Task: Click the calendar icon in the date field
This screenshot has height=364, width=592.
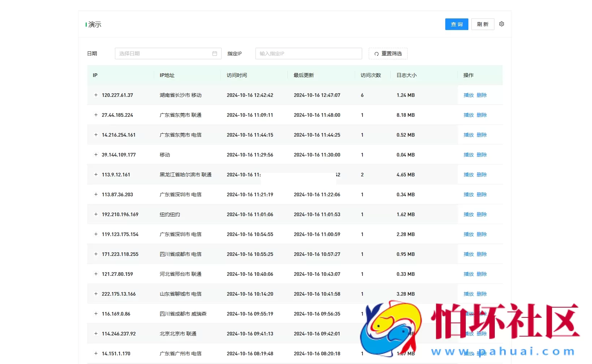Action: tap(215, 53)
